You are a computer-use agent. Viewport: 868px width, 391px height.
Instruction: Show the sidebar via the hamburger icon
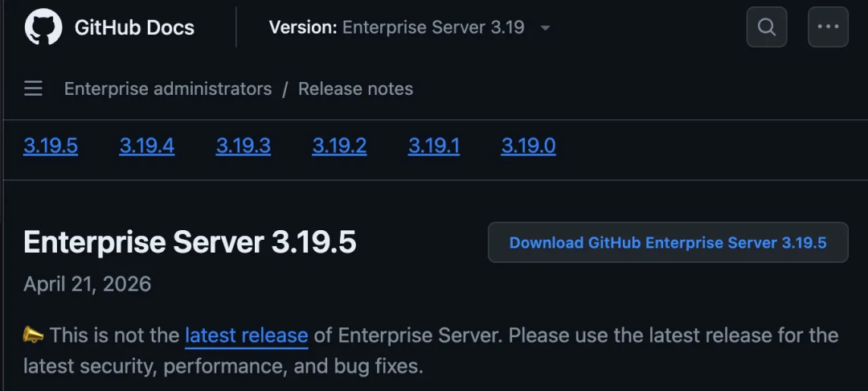[x=33, y=88]
